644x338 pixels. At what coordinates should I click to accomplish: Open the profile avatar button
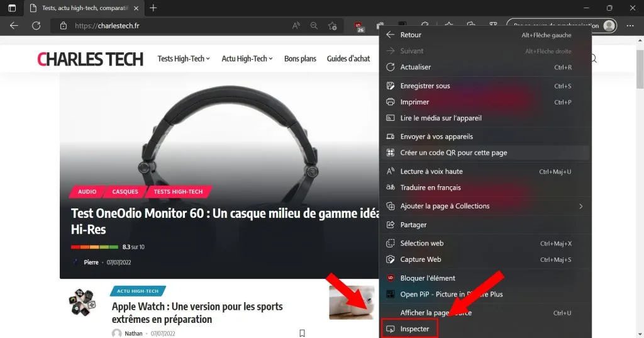tap(609, 26)
